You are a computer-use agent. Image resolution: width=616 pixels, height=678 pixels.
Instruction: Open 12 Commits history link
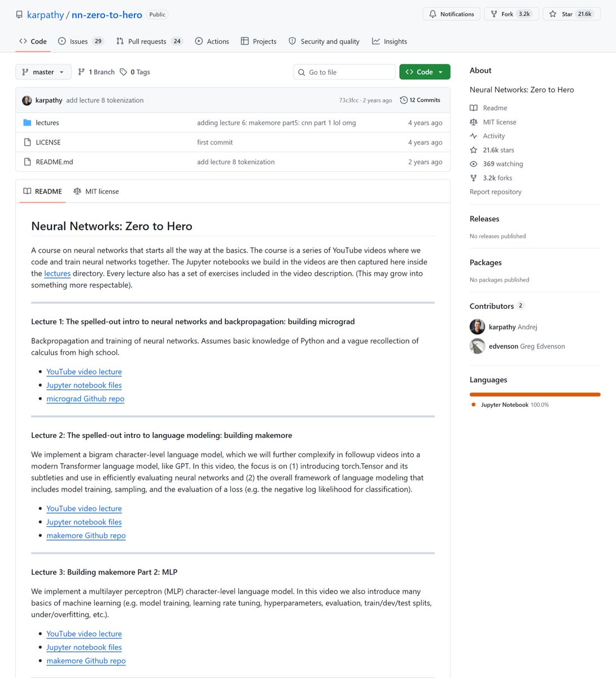pyautogui.click(x=420, y=100)
